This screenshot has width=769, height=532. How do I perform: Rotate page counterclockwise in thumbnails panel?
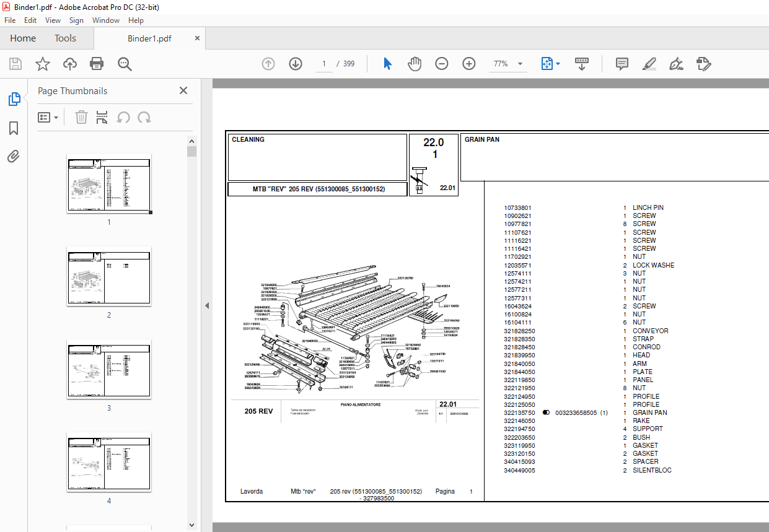[123, 117]
